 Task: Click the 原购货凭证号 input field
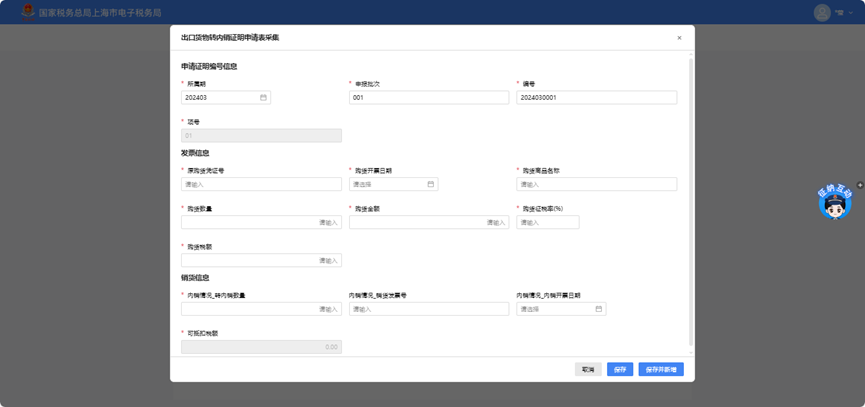[x=261, y=185]
